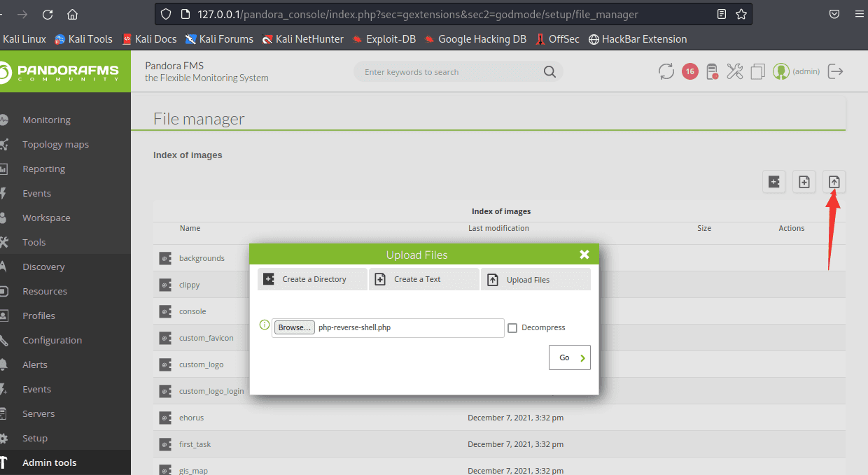Click the logout icon in the header
The image size is (868, 475).
[836, 71]
